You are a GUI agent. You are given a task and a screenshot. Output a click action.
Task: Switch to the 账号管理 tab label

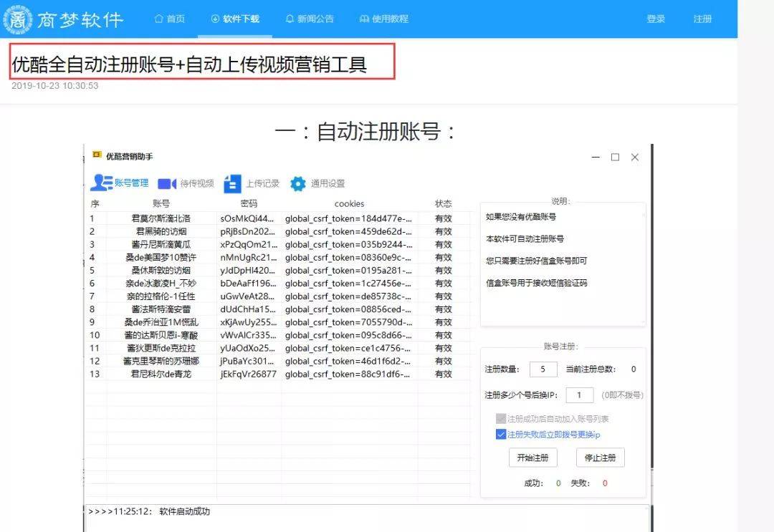132,183
